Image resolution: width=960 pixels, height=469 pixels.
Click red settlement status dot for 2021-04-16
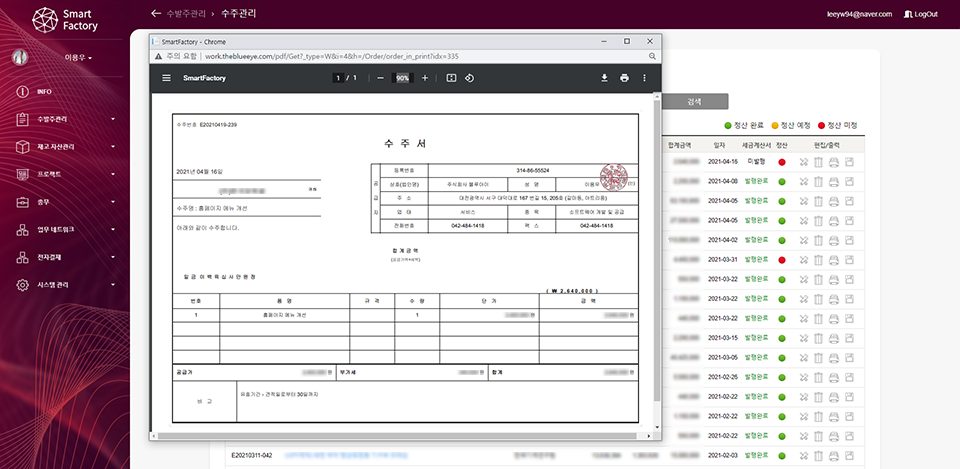click(x=782, y=162)
